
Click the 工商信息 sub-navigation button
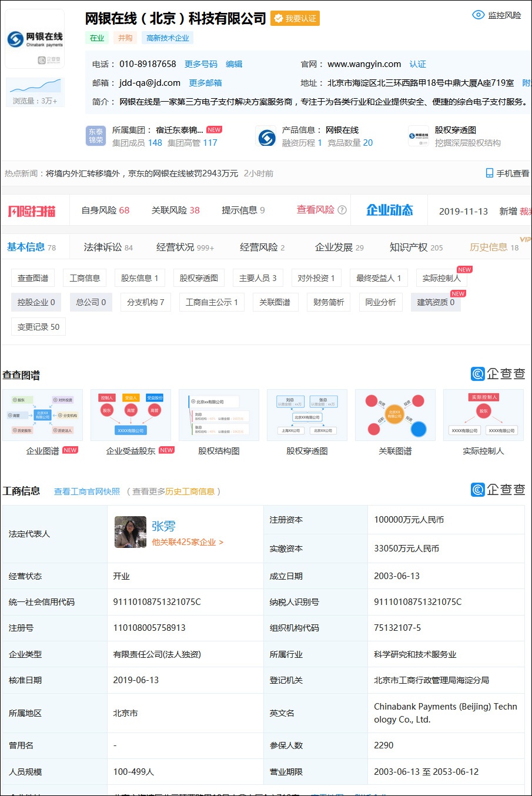coord(85,278)
